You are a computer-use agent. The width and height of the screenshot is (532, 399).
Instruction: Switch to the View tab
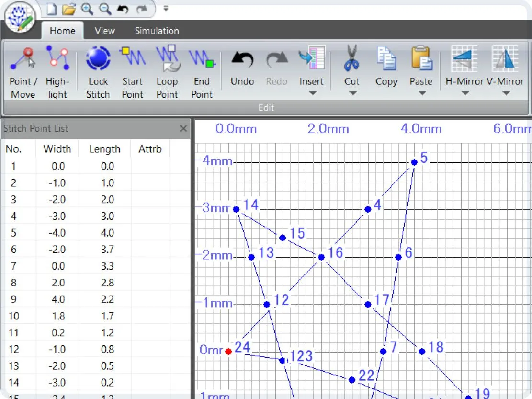[104, 30]
